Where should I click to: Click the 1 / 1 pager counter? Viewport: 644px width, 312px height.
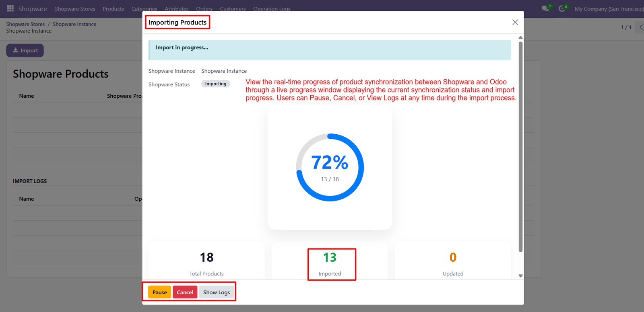626,27
